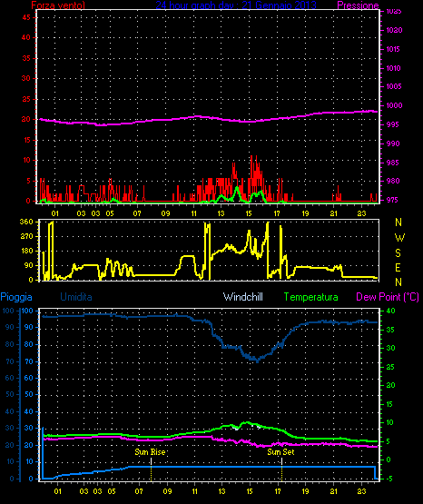Viewport: 423px width, 504px height.
Task: Click pressure axis value 1000
Action: (394, 105)
